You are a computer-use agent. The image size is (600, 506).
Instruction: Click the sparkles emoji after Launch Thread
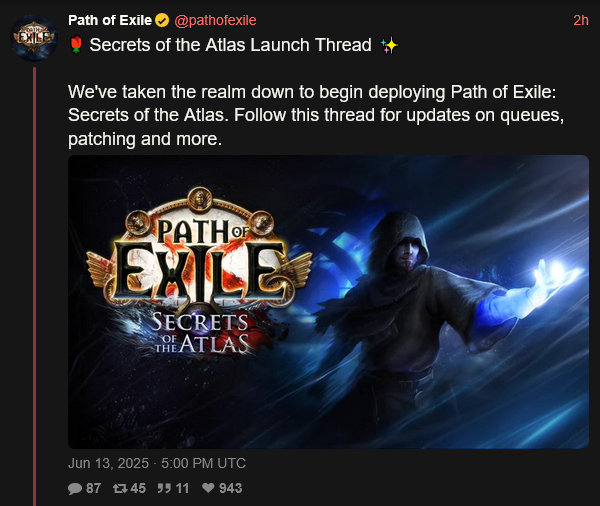[x=389, y=46]
